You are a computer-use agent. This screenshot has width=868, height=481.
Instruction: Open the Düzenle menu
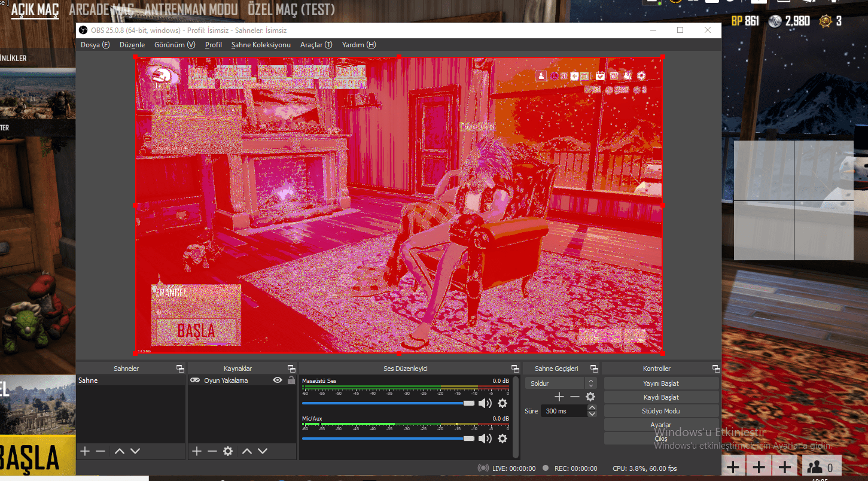click(132, 45)
